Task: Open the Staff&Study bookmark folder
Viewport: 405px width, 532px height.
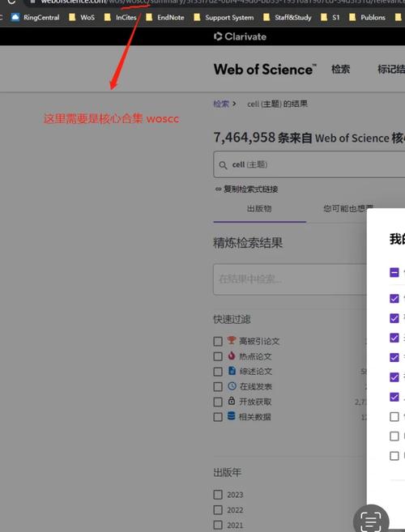Action: click(x=288, y=17)
